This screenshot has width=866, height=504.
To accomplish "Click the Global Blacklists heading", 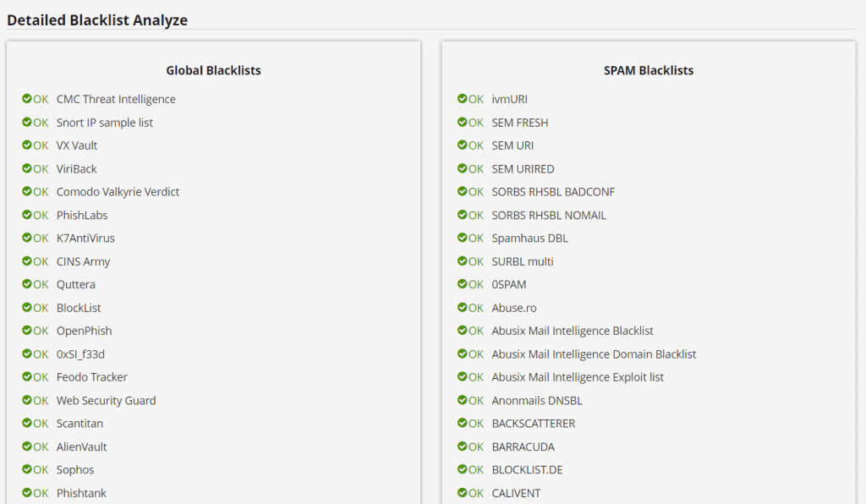I will point(213,71).
